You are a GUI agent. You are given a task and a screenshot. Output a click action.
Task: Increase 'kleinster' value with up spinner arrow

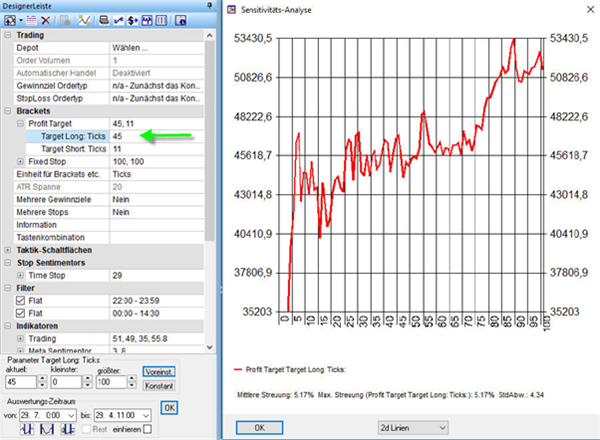point(88,378)
